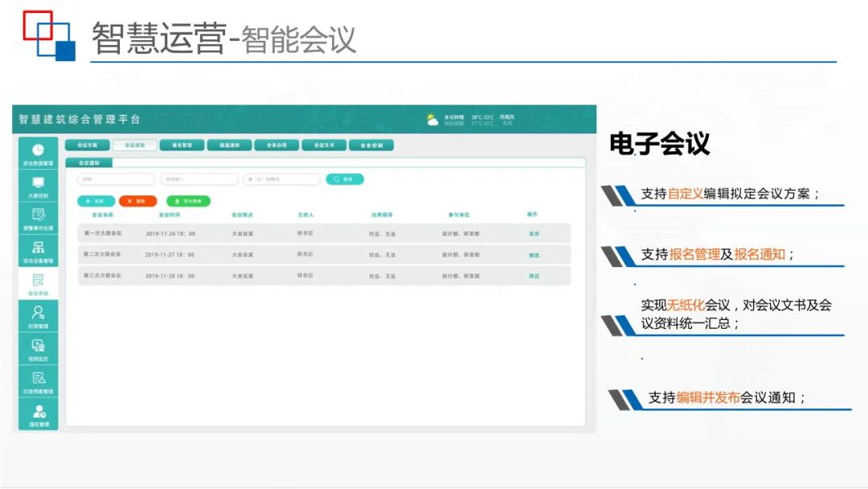The height and width of the screenshot is (489, 868).
Task: Click the magnifier icon on 查询 button
Action: (x=336, y=179)
